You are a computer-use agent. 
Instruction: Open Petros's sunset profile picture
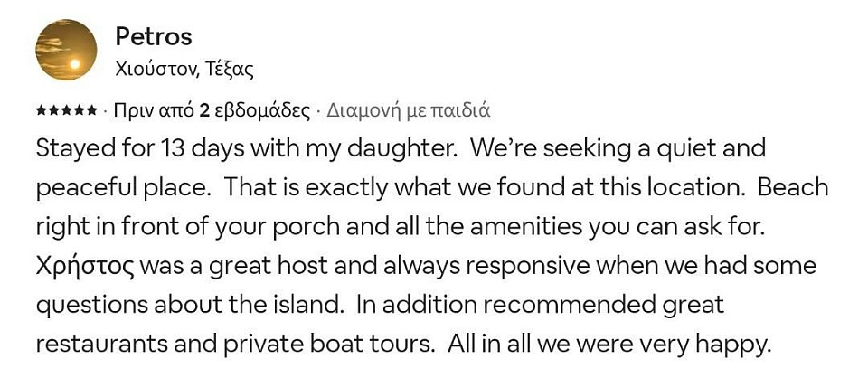pyautogui.click(x=66, y=50)
